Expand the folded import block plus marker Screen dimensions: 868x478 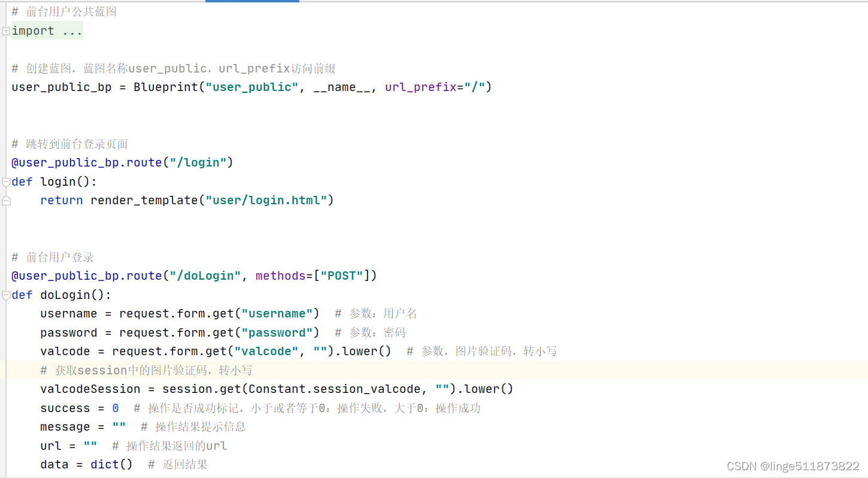(5, 31)
